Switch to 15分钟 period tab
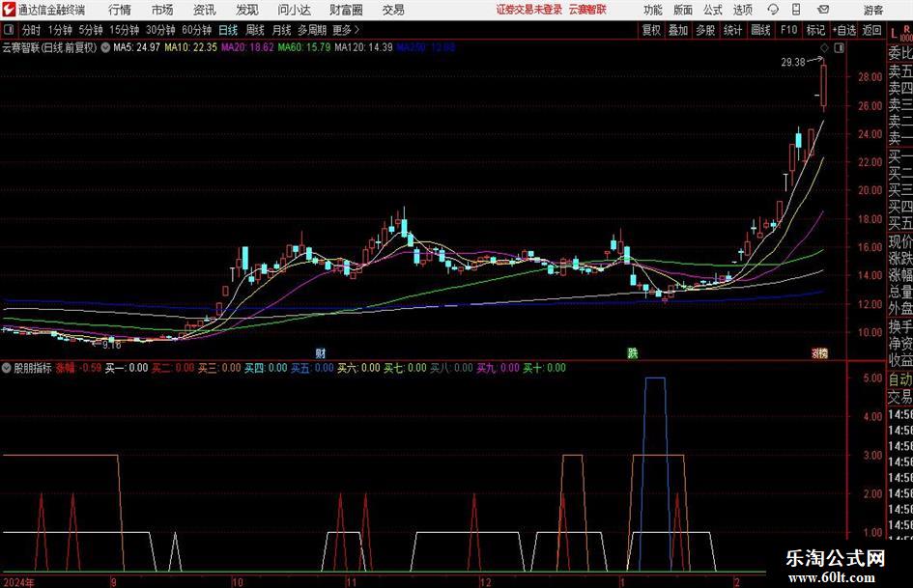Viewport: 913px width, 588px height. (x=124, y=30)
